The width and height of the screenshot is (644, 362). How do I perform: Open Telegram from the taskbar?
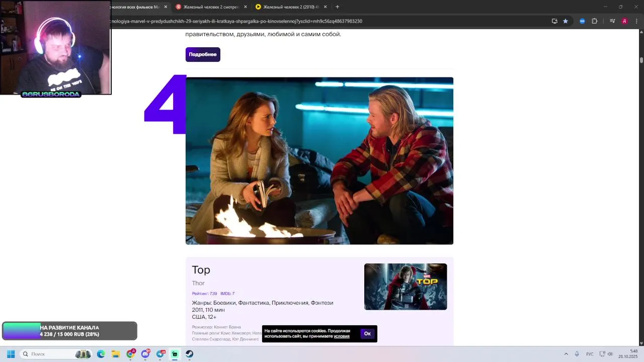[160, 354]
